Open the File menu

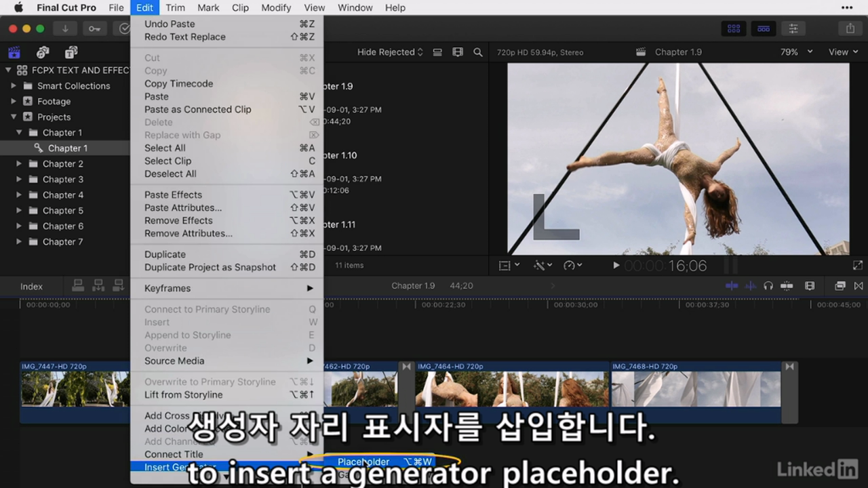[116, 8]
